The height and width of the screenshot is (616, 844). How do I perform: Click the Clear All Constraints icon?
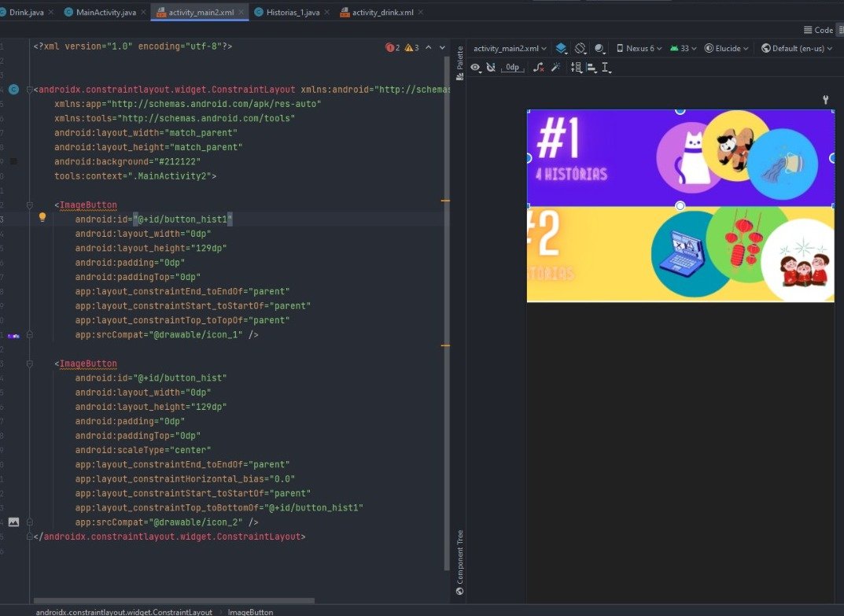point(538,68)
